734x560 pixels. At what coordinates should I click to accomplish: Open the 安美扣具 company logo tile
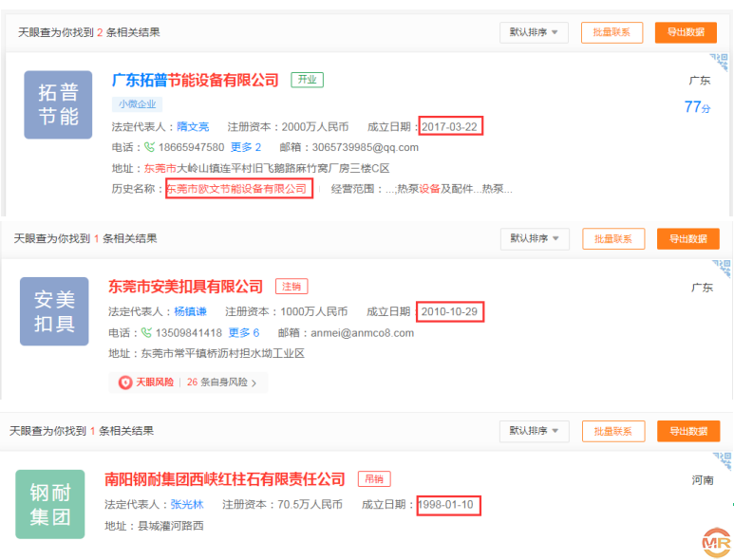[x=54, y=311]
